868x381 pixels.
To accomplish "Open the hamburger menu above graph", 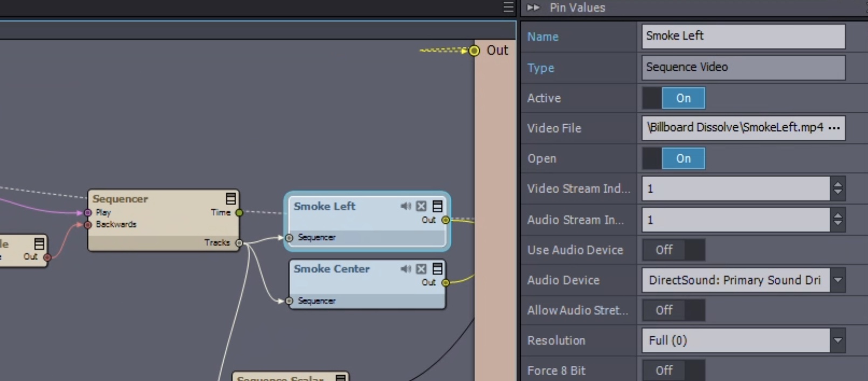I will (508, 7).
